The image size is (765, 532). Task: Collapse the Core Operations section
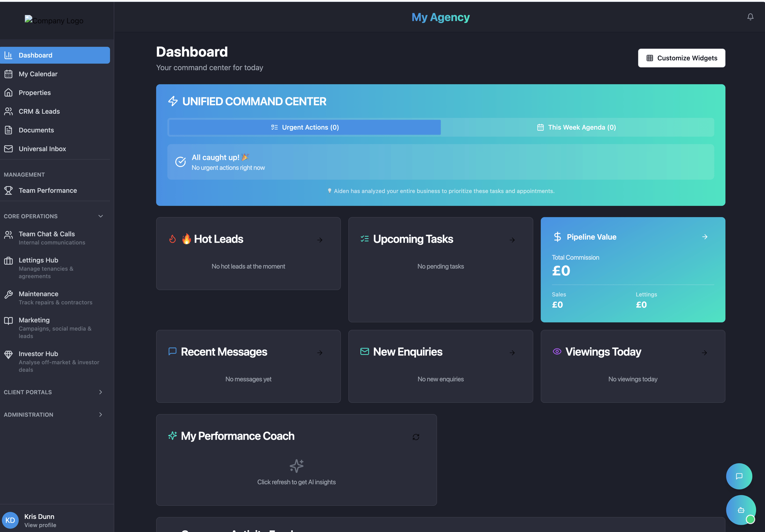(x=101, y=216)
